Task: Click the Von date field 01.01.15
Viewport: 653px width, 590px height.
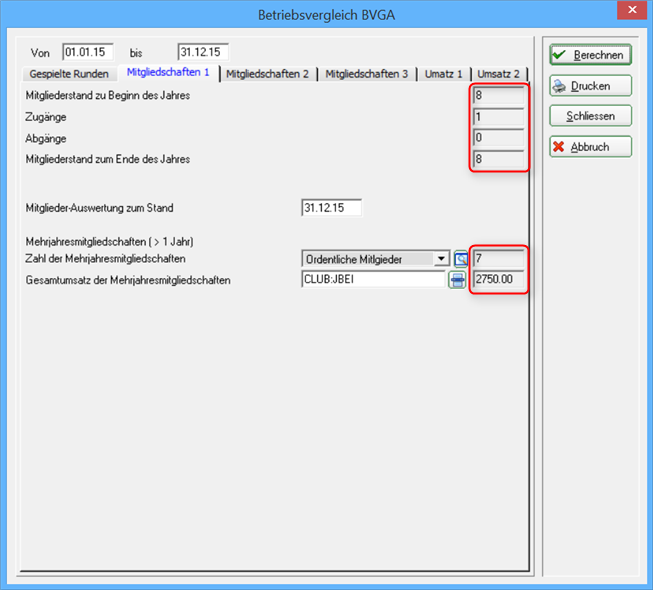Action: pos(88,52)
